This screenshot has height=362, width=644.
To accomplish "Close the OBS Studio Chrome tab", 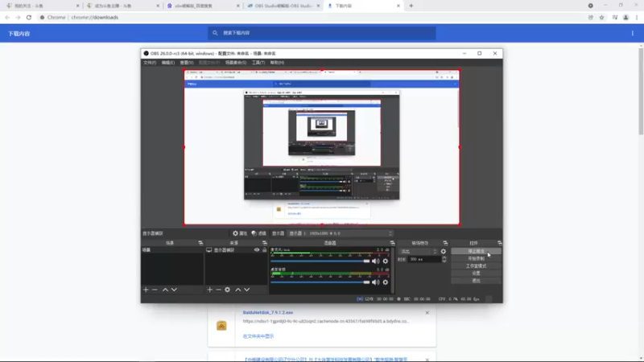I will click(x=318, y=6).
